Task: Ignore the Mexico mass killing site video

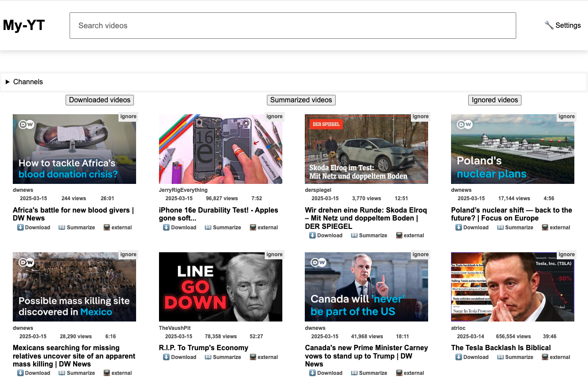Action: 128,254
